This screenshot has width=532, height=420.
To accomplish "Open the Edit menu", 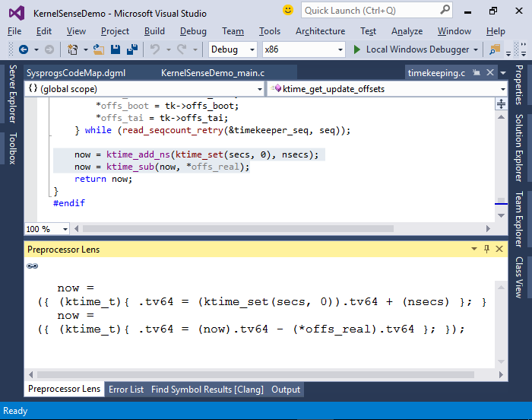I will click(44, 31).
